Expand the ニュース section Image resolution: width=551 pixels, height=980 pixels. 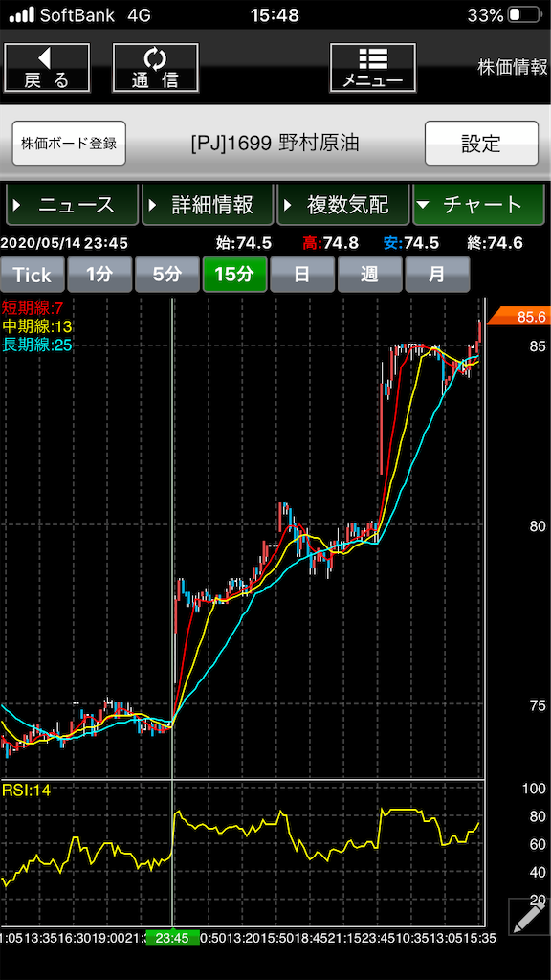coord(72,205)
